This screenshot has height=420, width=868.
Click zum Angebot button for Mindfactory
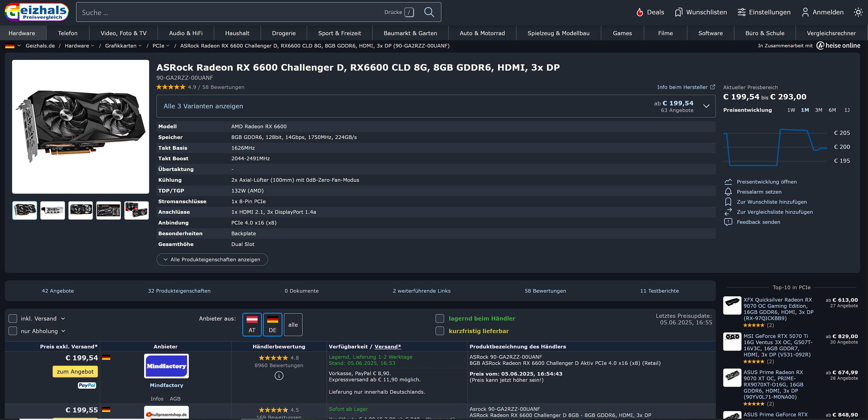(75, 372)
